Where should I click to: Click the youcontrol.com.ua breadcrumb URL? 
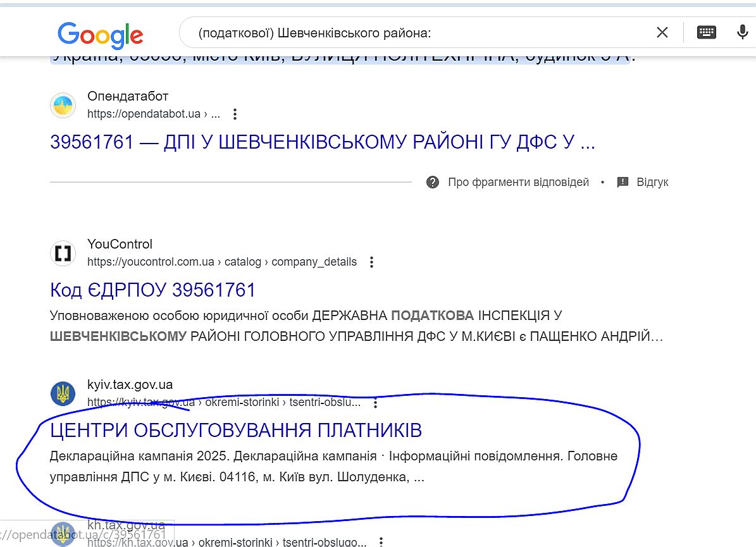pos(221,262)
